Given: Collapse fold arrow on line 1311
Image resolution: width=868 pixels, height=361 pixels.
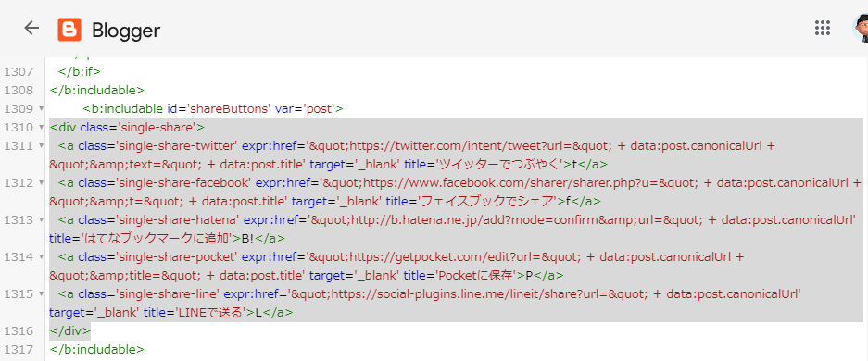Looking at the screenshot, I should 42,146.
